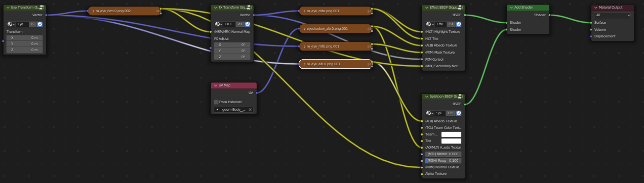Click the FX Adjust Y angle field
This screenshot has width=644, height=183.
pos(232,51)
